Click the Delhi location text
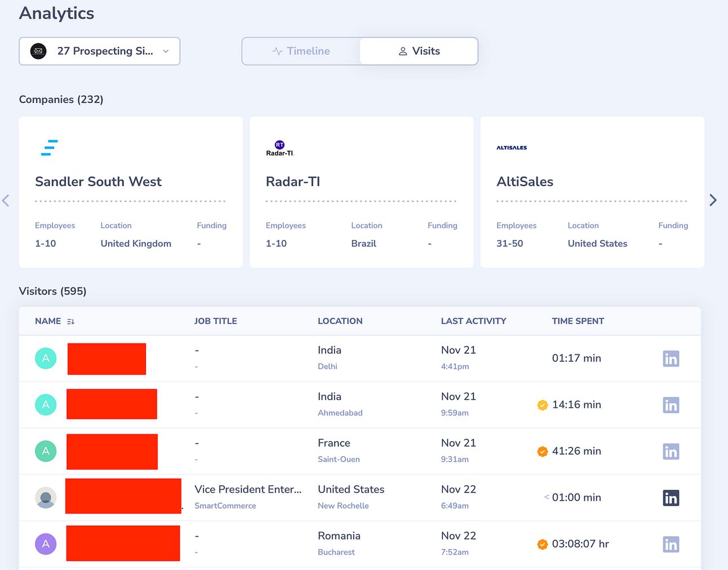The width and height of the screenshot is (728, 570). click(x=327, y=366)
